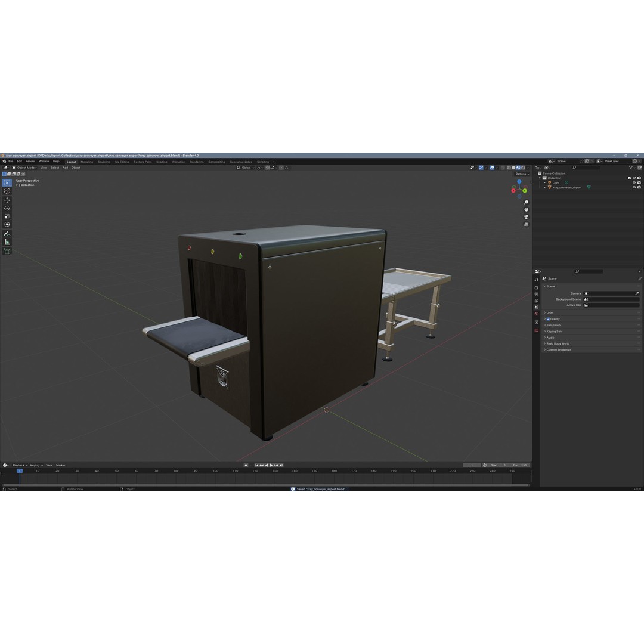
Task: Open the Render menu
Action: (x=30, y=162)
